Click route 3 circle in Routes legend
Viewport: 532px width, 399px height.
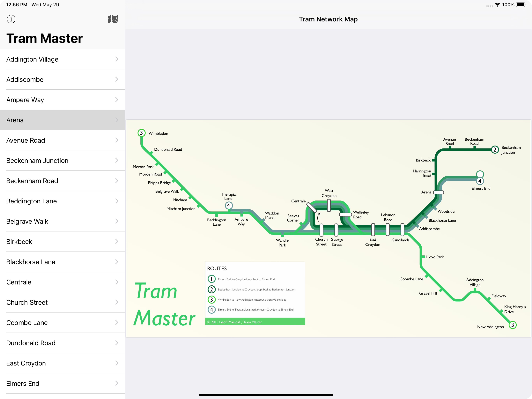coord(211,299)
